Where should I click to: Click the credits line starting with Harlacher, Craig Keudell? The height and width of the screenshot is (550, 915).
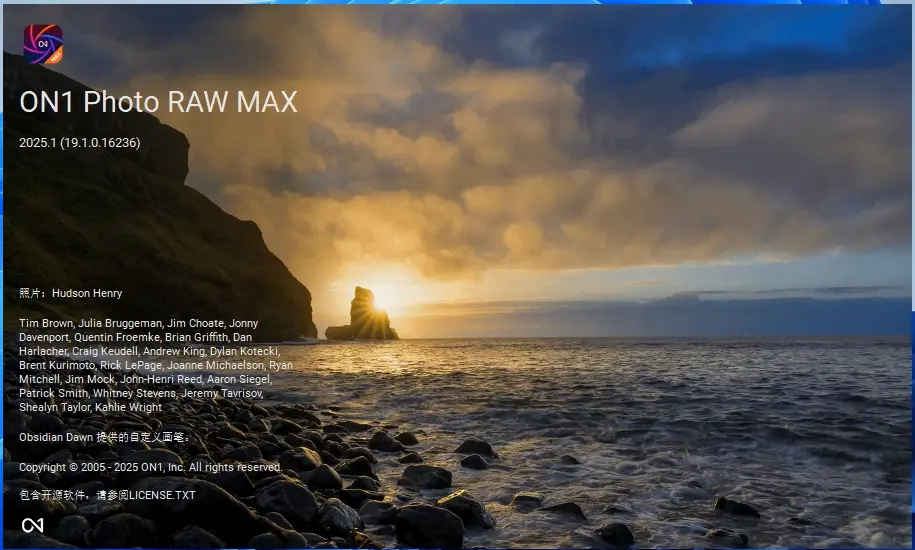click(x=149, y=351)
